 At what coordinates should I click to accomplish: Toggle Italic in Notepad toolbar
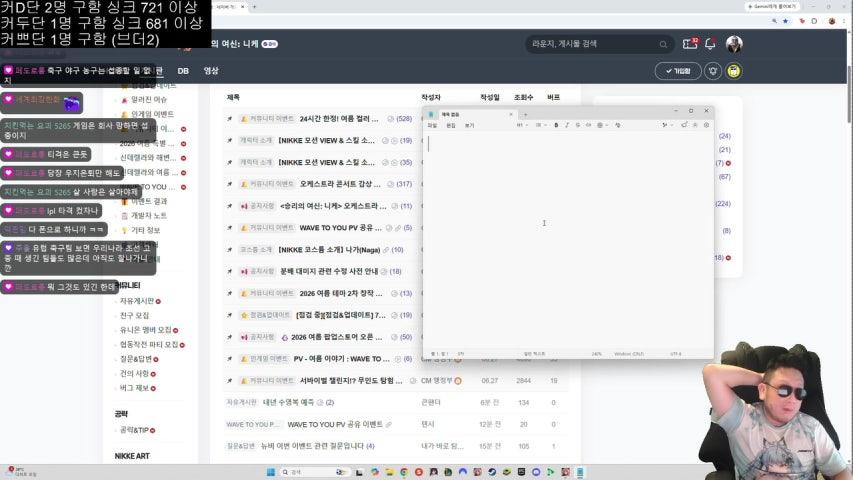(567, 125)
